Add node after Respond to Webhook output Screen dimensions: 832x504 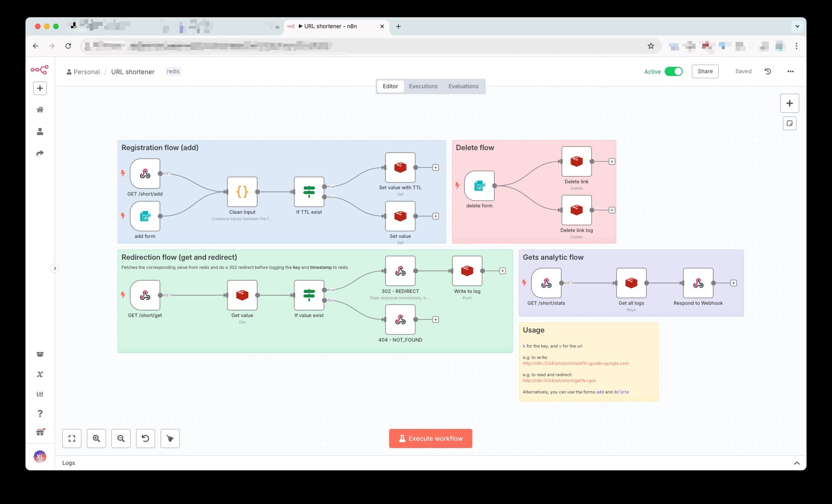point(734,283)
